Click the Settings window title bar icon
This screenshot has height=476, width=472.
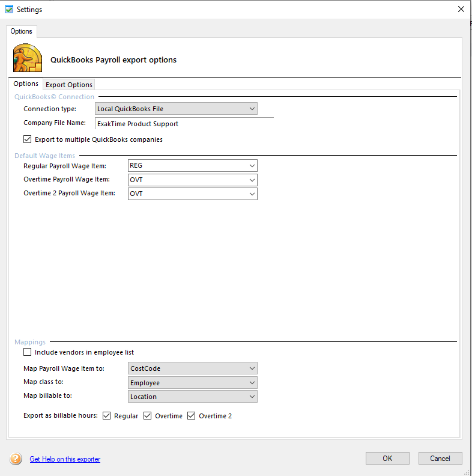point(9,9)
